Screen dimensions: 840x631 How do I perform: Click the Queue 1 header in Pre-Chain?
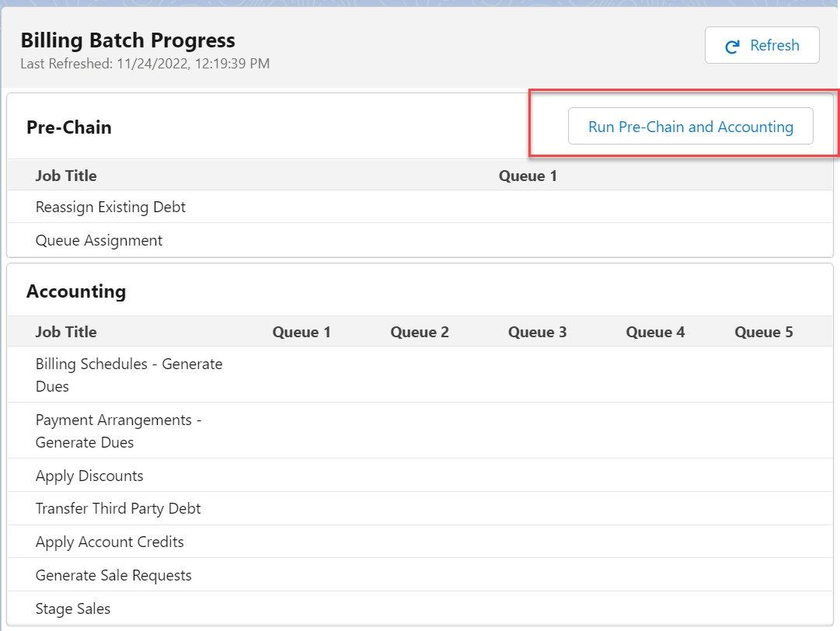(x=528, y=176)
